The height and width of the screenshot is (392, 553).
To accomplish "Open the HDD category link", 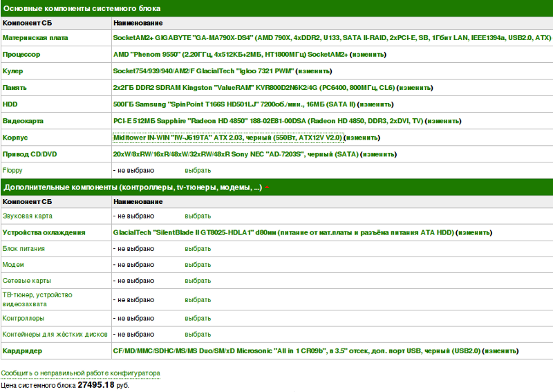I will pos(10,104).
